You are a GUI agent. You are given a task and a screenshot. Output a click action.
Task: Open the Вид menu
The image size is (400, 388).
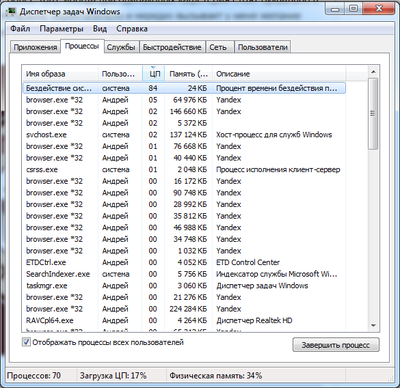click(100, 29)
